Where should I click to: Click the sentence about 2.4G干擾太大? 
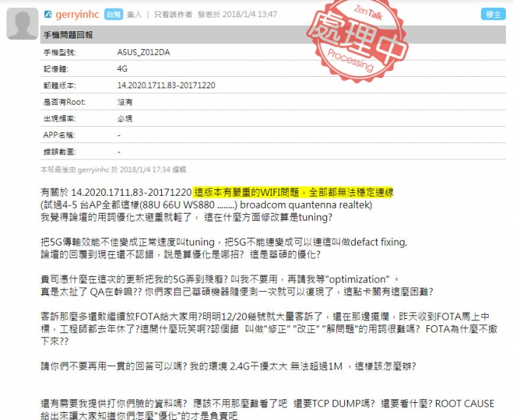[x=228, y=367]
